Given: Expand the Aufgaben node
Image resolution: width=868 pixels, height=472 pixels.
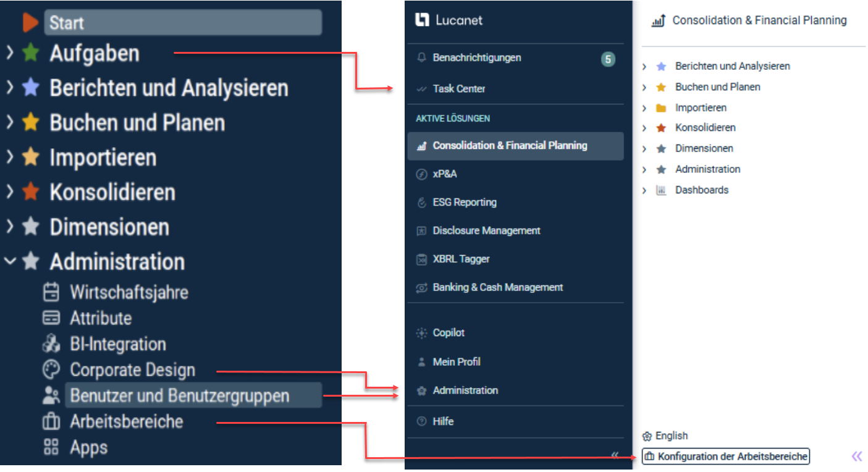Looking at the screenshot, I should point(10,53).
